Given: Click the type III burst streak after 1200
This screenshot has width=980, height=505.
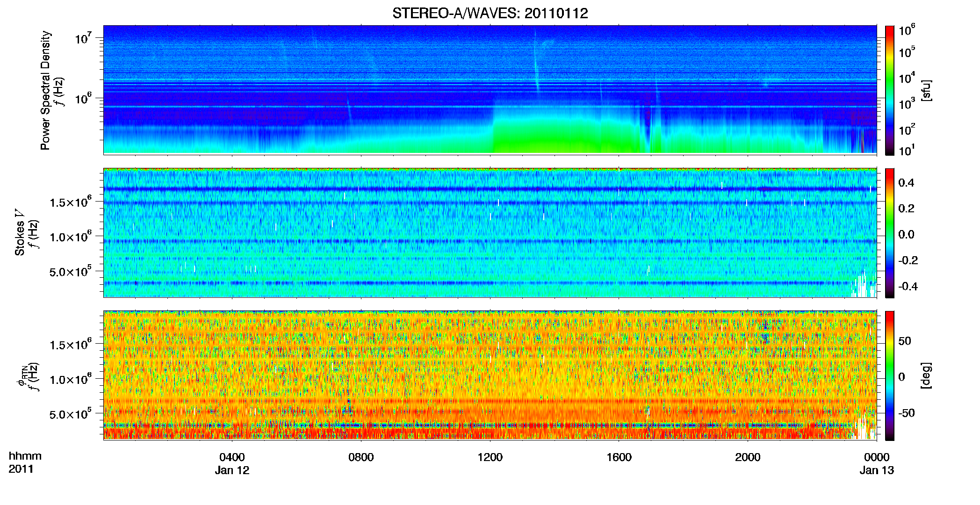Looking at the screenshot, I should (x=536, y=61).
